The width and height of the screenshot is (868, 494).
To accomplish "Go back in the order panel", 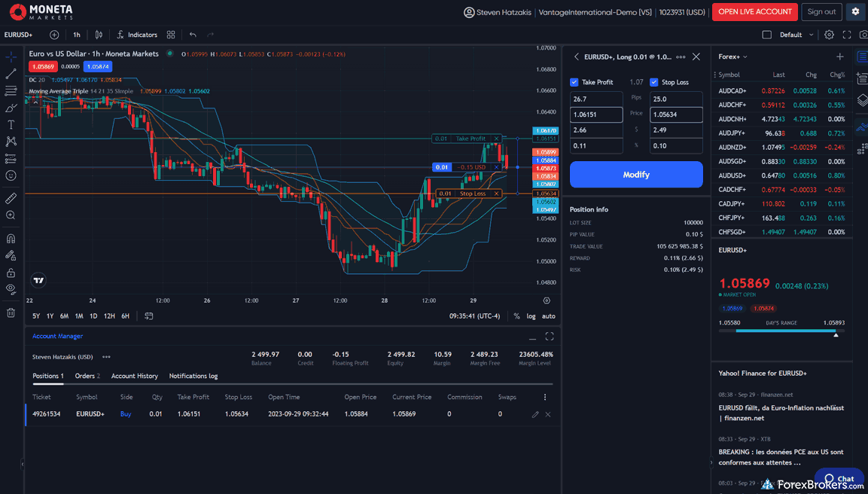I will 576,56.
